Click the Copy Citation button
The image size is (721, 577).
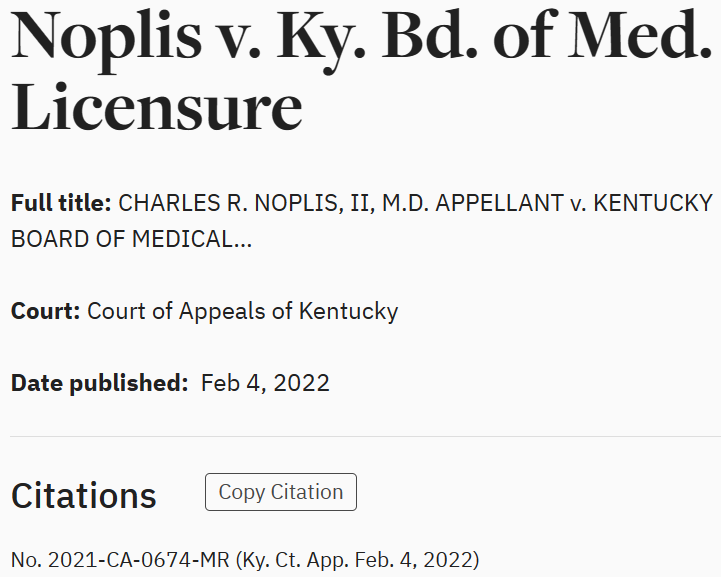(x=280, y=492)
